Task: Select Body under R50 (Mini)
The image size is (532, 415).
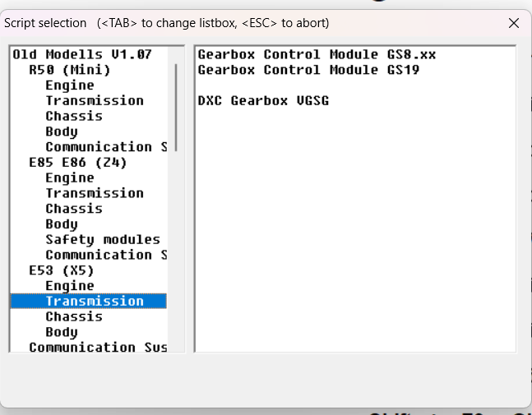Action: [x=62, y=131]
